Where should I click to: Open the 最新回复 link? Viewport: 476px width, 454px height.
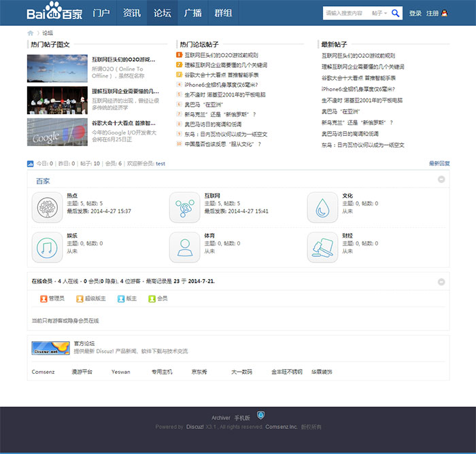click(x=439, y=164)
